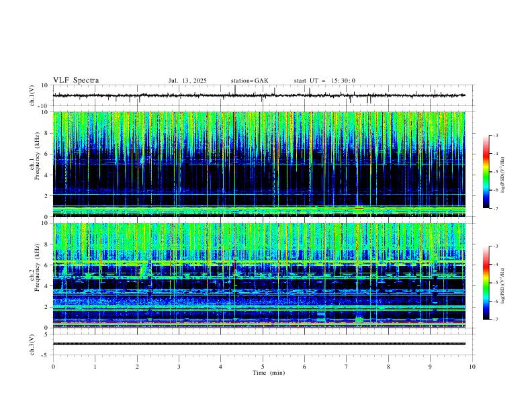This screenshot has width=532, height=411.
Task: Click the "-4" tick on lower colorbar
Action: [x=495, y=264]
